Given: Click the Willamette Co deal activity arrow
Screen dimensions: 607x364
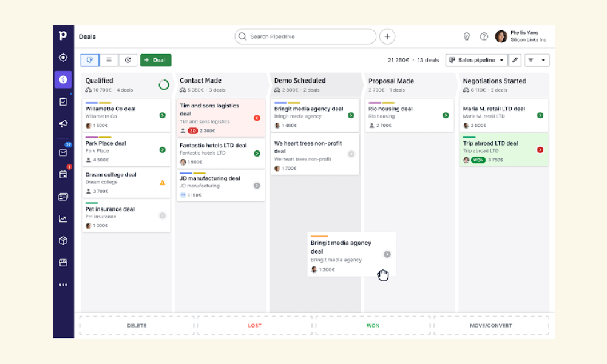Looking at the screenshot, I should 163,115.
